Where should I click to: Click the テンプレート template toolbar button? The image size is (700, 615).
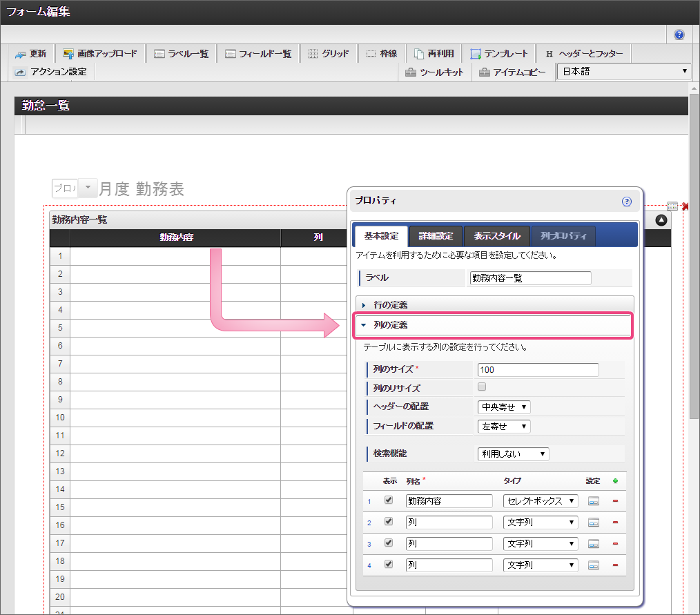[x=499, y=54]
